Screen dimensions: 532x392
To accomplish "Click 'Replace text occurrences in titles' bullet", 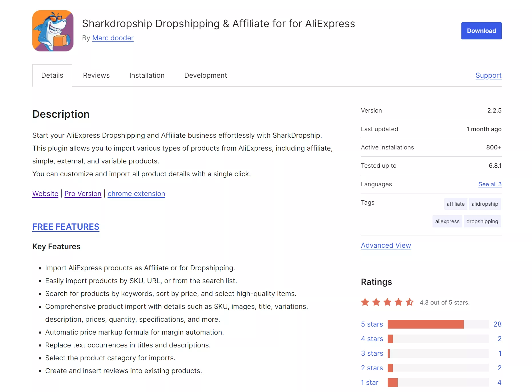I will point(128,345).
